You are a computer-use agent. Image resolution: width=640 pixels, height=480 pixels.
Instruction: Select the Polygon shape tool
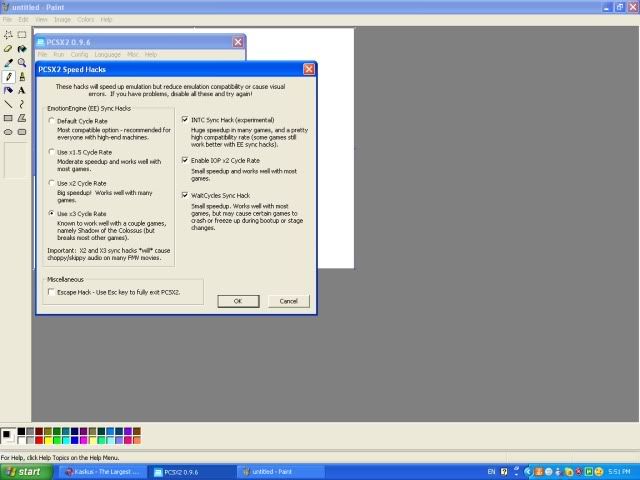coord(22,118)
